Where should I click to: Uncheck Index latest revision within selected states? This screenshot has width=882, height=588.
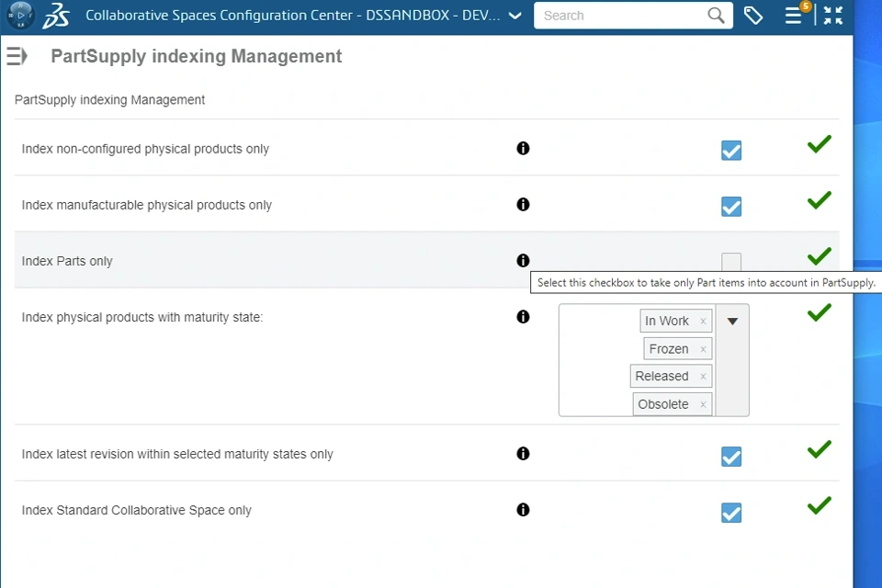731,457
